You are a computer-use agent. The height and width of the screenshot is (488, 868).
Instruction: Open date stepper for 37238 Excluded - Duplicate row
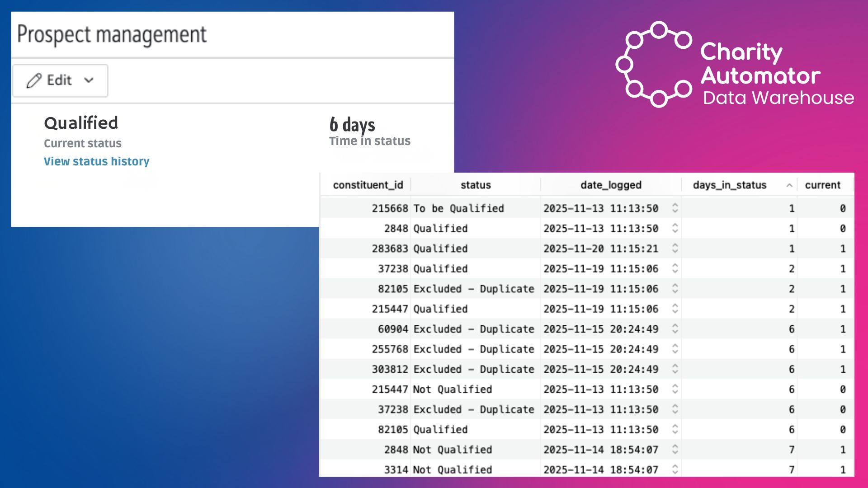click(675, 409)
